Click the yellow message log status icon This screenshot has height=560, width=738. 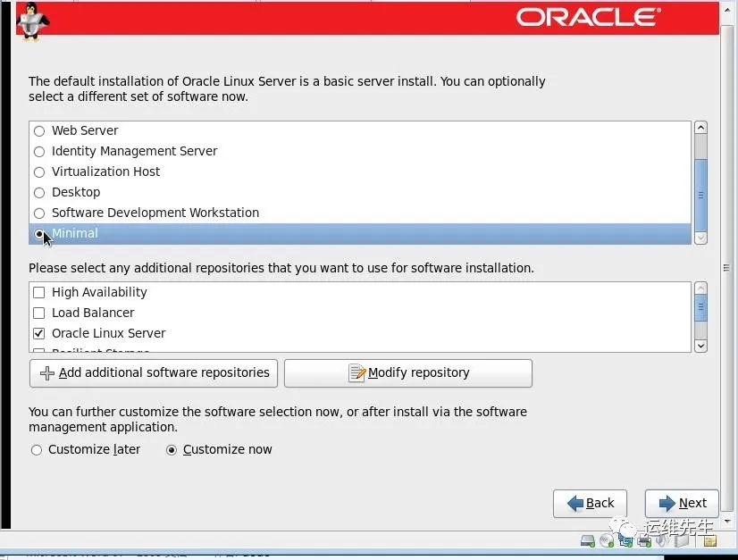click(x=710, y=541)
